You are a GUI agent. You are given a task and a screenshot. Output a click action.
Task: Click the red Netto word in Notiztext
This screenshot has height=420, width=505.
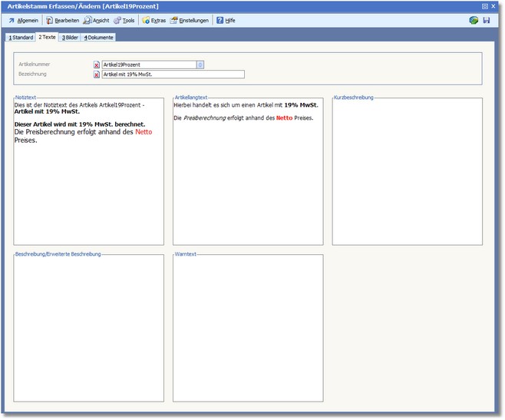[x=144, y=132]
